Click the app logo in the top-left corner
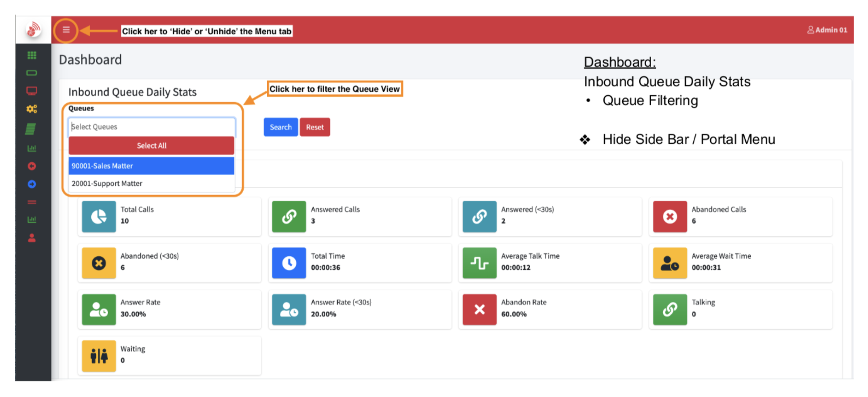This screenshot has height=397, width=868. (33, 29)
